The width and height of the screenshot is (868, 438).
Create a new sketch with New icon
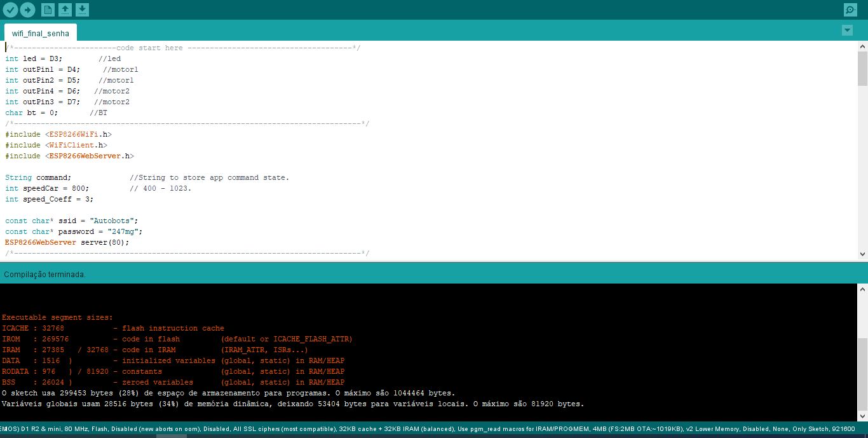(x=48, y=10)
